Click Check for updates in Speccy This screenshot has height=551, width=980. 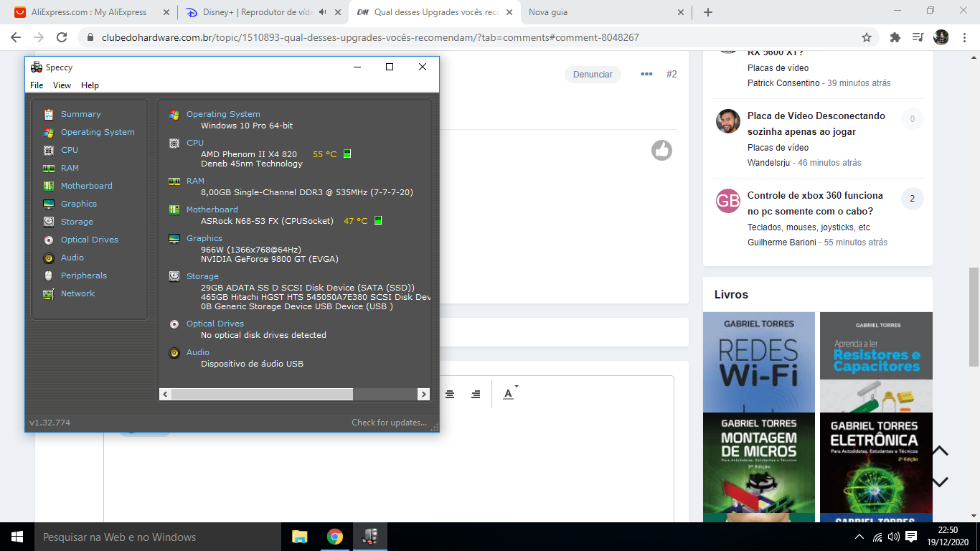pyautogui.click(x=389, y=423)
